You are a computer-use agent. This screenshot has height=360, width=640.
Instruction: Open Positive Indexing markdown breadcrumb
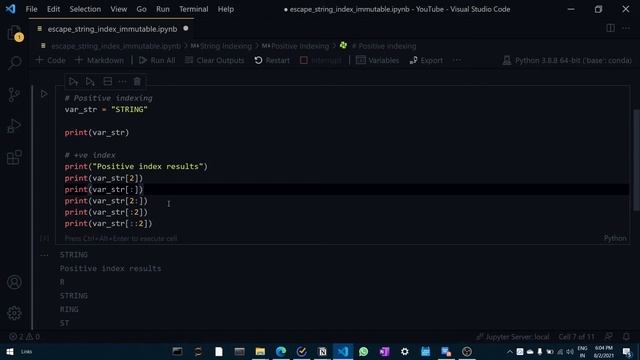(296, 46)
